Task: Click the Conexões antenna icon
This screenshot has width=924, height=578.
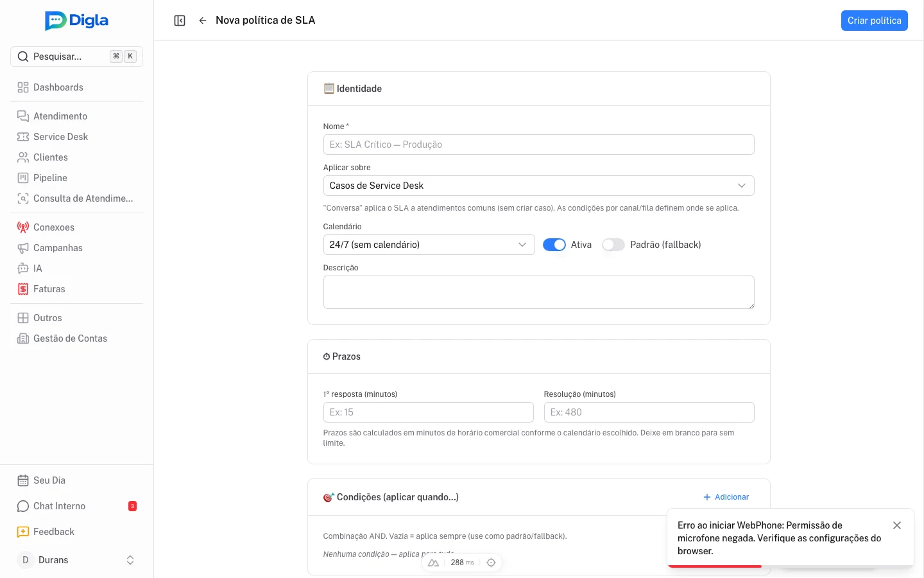Action: pos(23,227)
